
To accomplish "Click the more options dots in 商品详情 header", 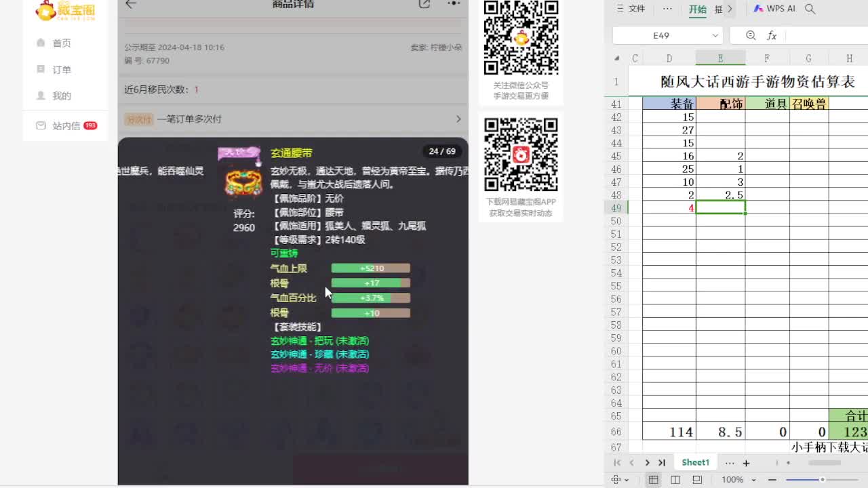I will tap(453, 4).
